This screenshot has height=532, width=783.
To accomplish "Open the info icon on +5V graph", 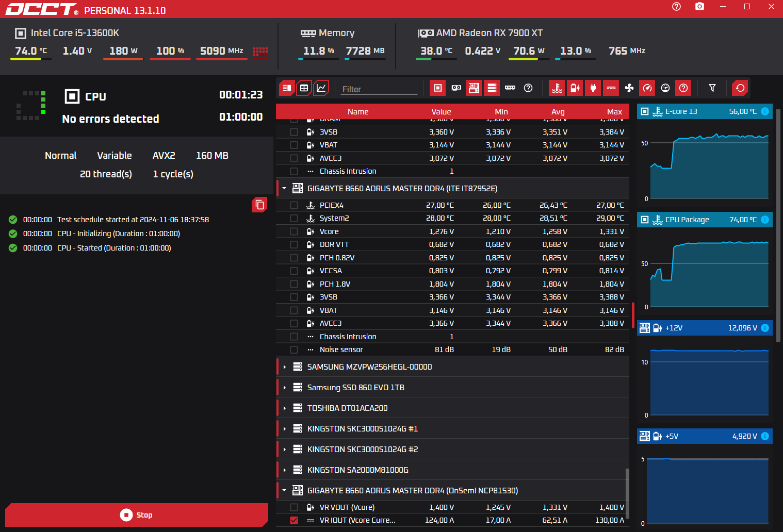I will (x=765, y=436).
